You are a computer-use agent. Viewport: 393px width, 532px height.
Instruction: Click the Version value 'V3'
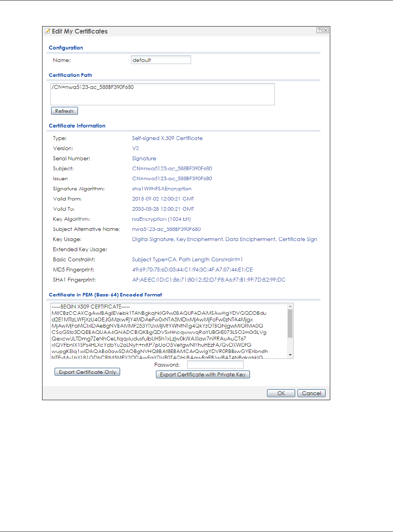tap(135, 148)
